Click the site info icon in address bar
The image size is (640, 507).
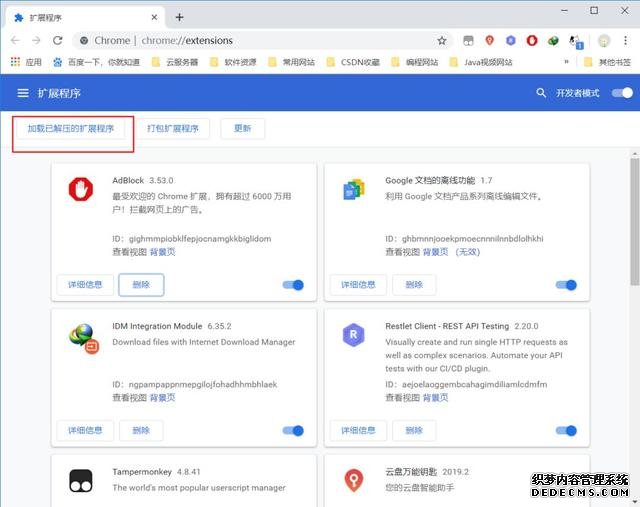click(84, 40)
